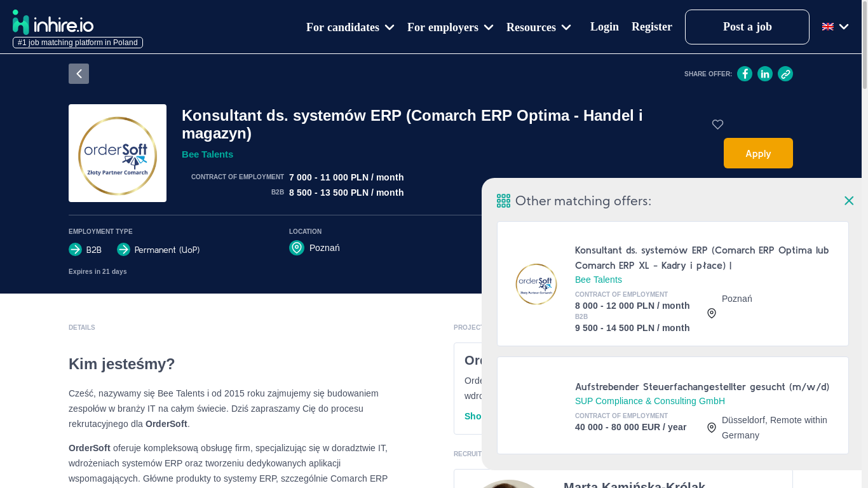
Task: Open OrderSoft logo in Kadry i płace offer
Action: [x=536, y=284]
